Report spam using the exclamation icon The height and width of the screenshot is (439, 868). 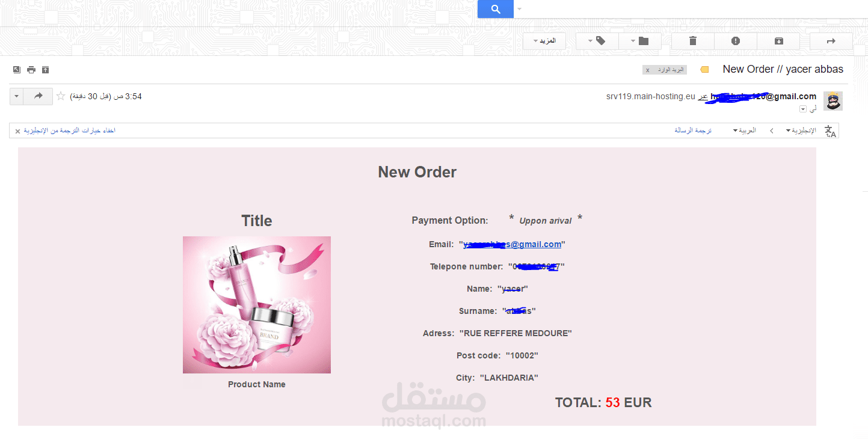pos(735,41)
